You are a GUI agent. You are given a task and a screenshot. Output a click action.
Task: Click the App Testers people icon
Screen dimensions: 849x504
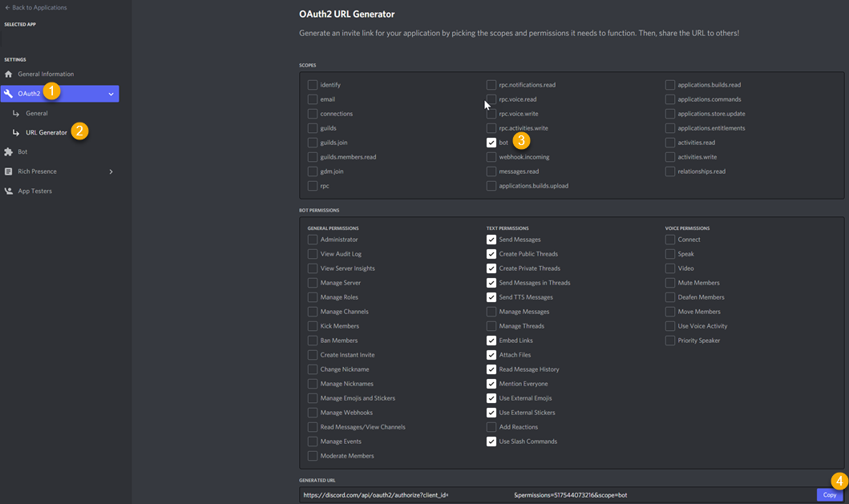pos(8,191)
